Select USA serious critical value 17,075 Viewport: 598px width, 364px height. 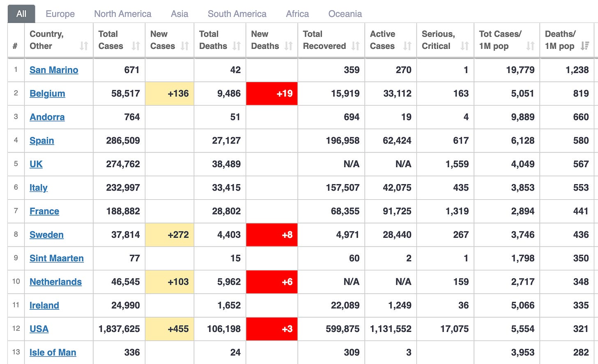pos(454,329)
